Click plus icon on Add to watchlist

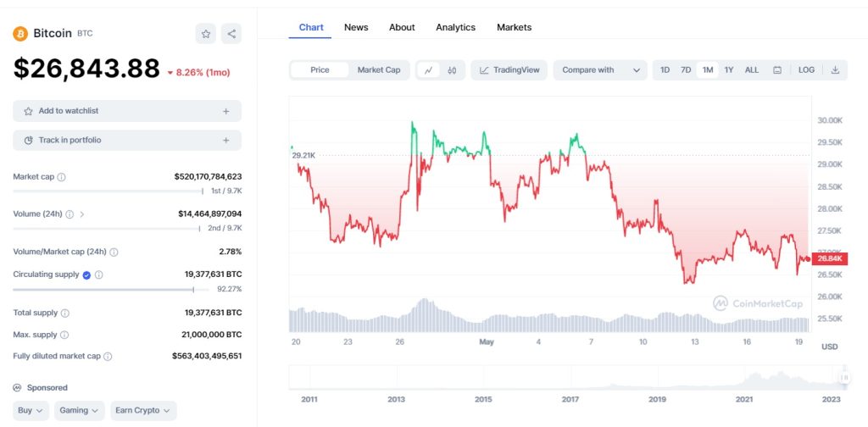click(x=225, y=111)
